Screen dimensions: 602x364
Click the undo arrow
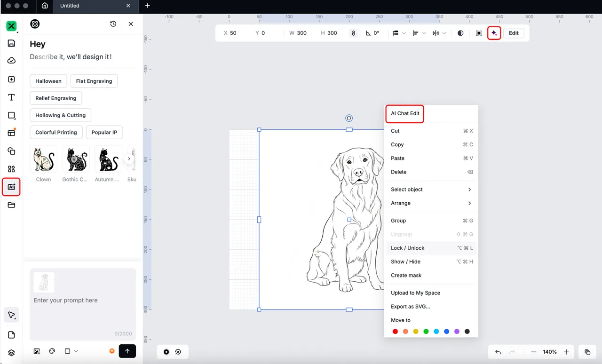coord(498,352)
